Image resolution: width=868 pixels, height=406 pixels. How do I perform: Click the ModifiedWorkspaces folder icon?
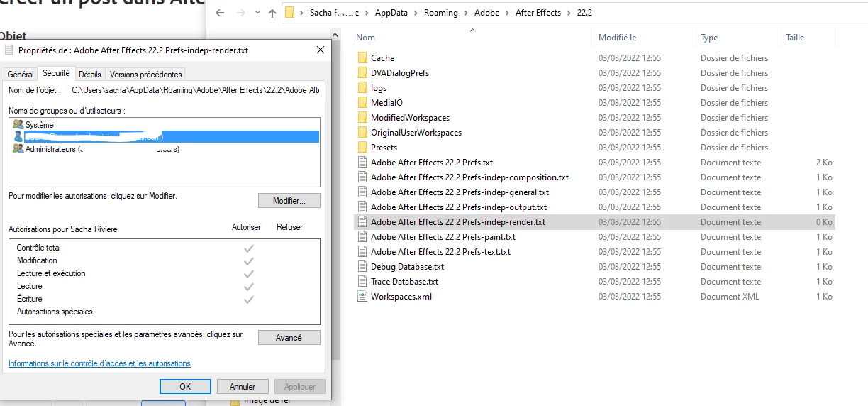(362, 117)
